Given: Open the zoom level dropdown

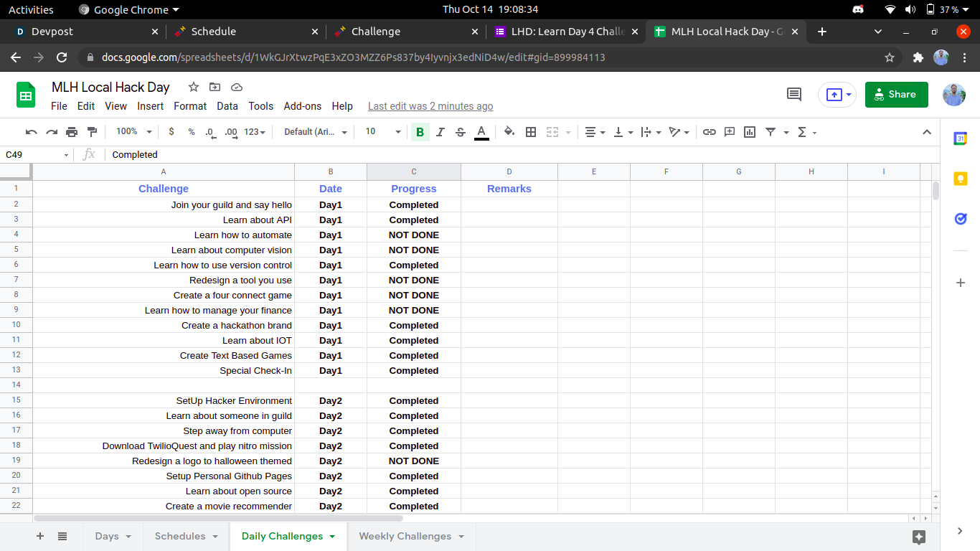Looking at the screenshot, I should coord(134,132).
